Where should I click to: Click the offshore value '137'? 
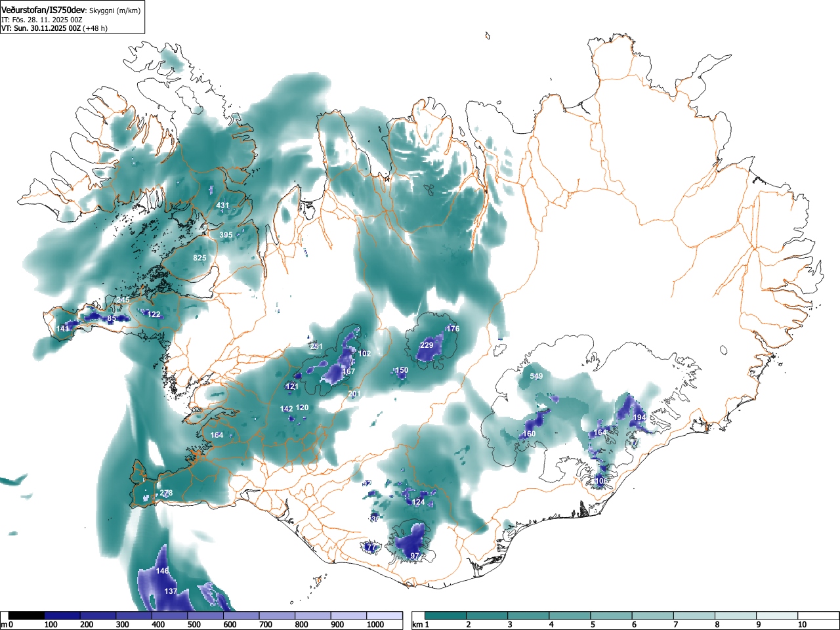point(171,591)
